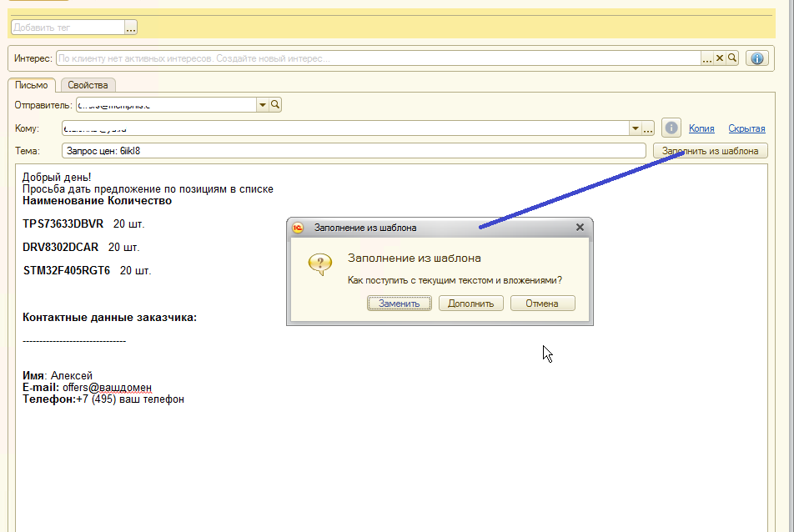Click the blue info icon beside Интерес
Image resolution: width=794 pixels, height=532 pixels.
756,58
